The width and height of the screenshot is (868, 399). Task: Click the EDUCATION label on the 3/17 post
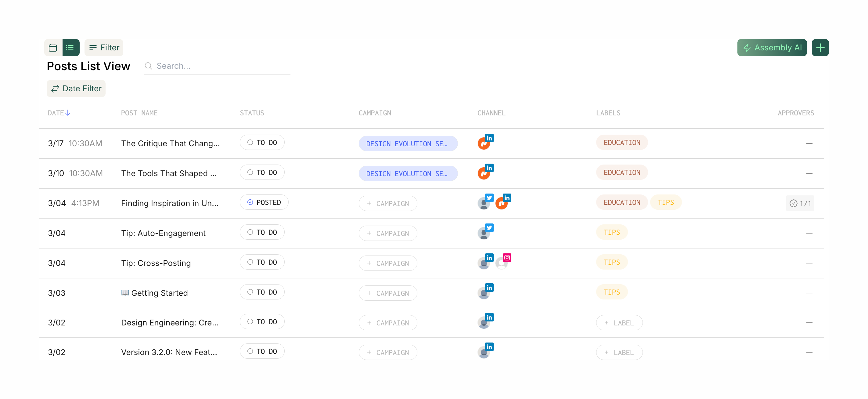click(x=622, y=142)
